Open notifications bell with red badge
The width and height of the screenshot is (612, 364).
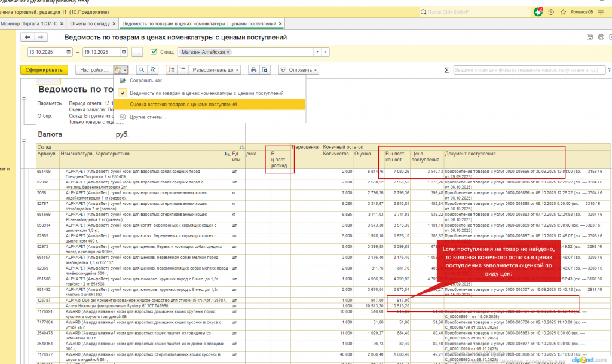click(538, 11)
